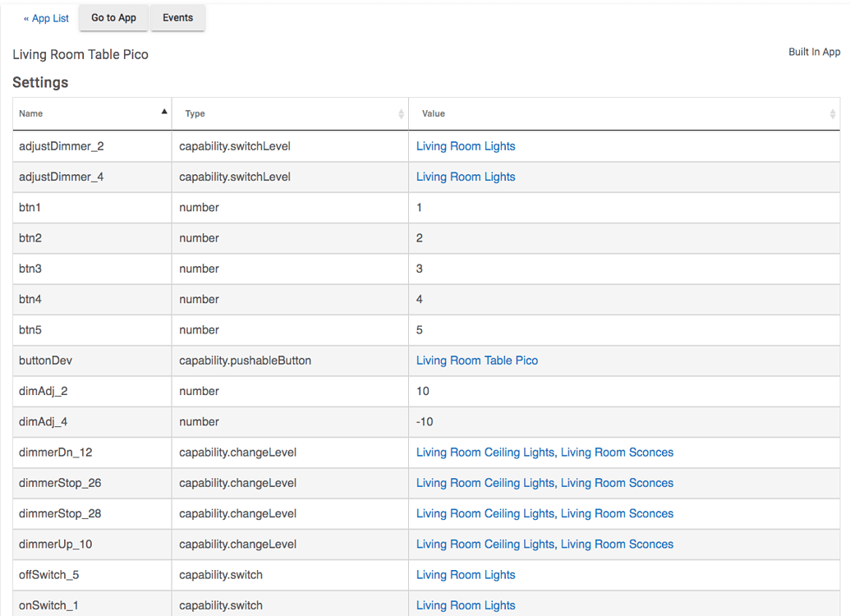
Task: Open Living Room Sconces in dimmerDn_12 row
Action: click(x=617, y=453)
